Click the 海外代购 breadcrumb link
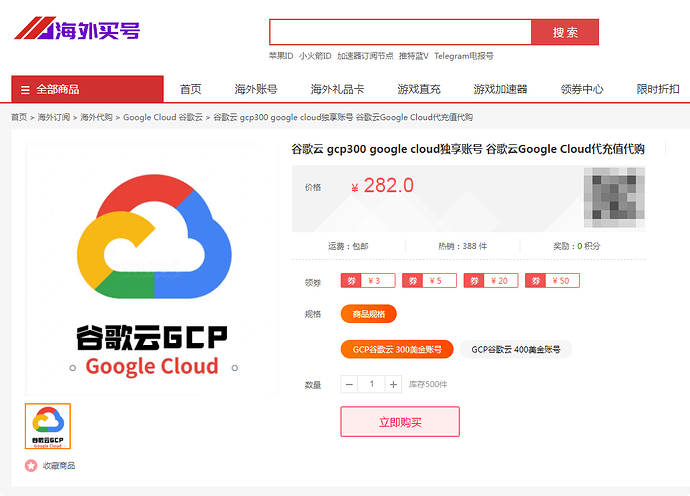 pyautogui.click(x=96, y=117)
